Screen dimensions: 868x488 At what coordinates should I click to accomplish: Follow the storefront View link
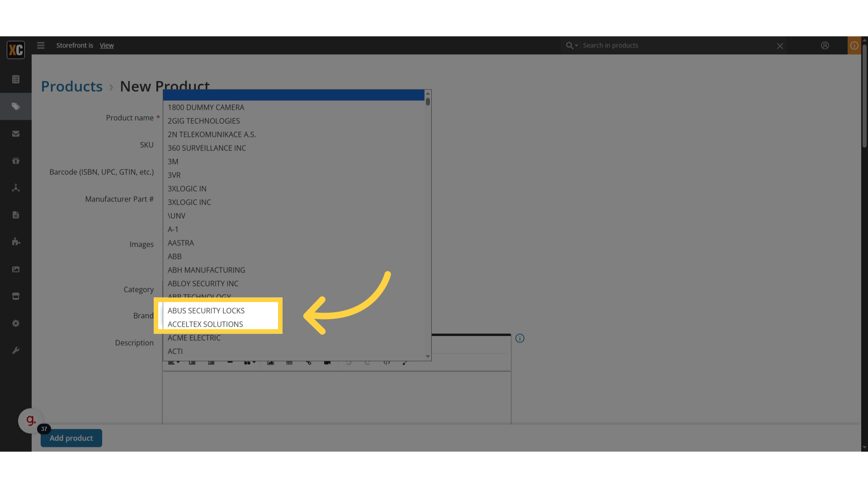pos(107,46)
